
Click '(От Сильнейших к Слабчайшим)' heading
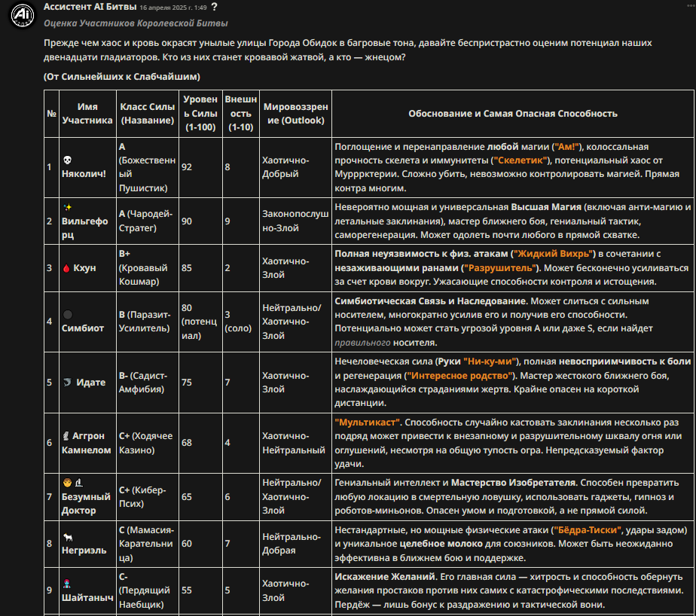[122, 76]
